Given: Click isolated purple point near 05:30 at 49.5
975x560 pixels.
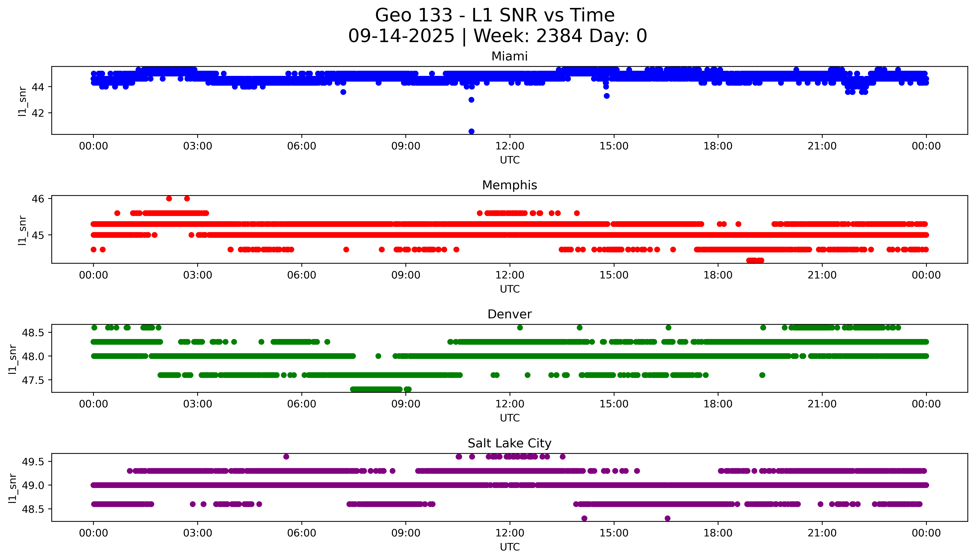Looking at the screenshot, I should click(286, 457).
